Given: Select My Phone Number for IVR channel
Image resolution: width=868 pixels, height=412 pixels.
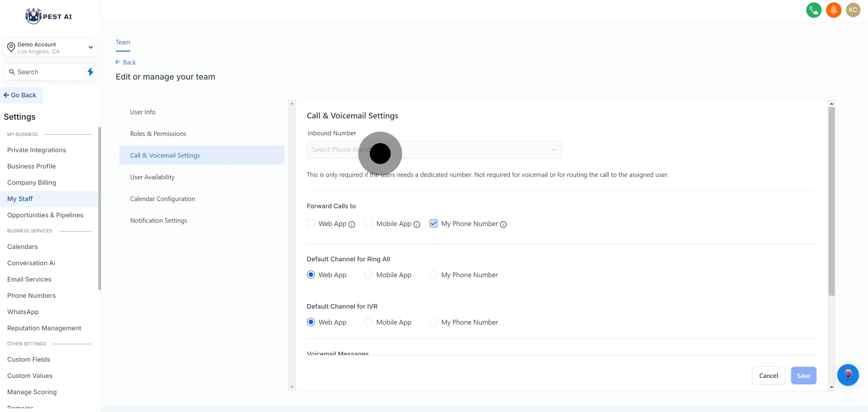Looking at the screenshot, I should (433, 322).
